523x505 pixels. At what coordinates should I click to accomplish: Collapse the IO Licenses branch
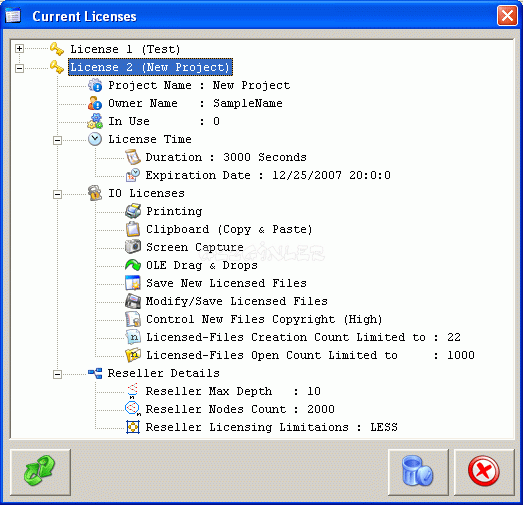[x=57, y=194]
